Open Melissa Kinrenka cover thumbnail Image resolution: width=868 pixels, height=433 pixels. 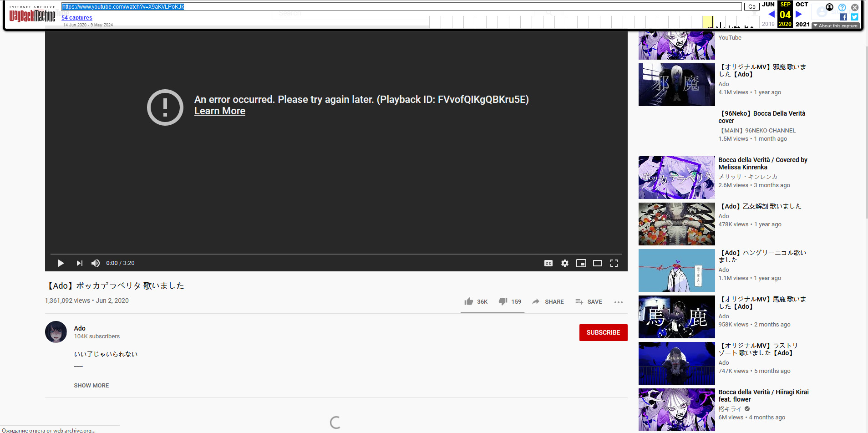tap(676, 178)
